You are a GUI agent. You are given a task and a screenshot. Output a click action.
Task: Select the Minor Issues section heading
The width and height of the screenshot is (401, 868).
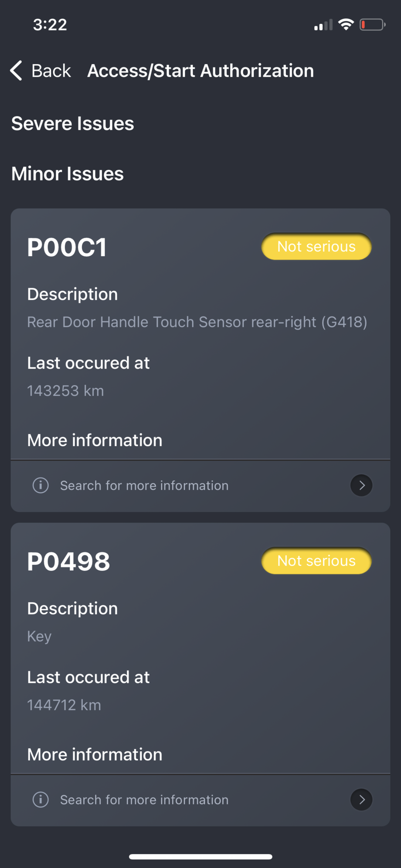pyautogui.click(x=68, y=173)
